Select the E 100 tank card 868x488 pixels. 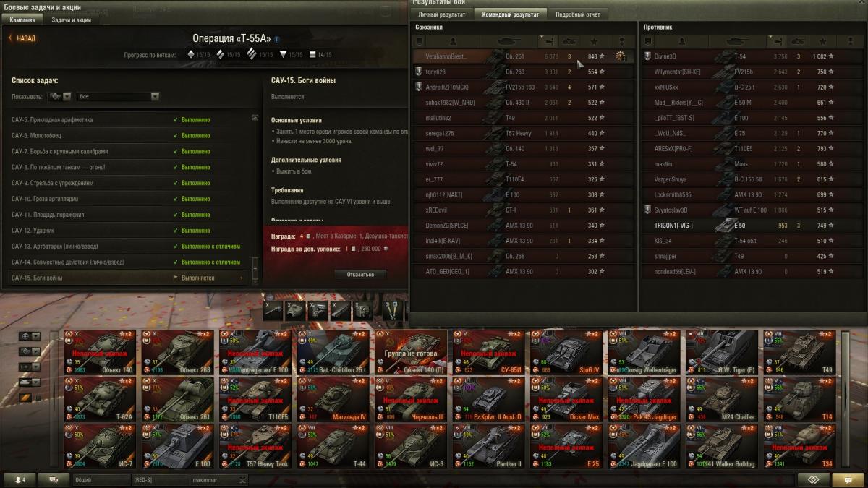pyautogui.click(x=177, y=446)
